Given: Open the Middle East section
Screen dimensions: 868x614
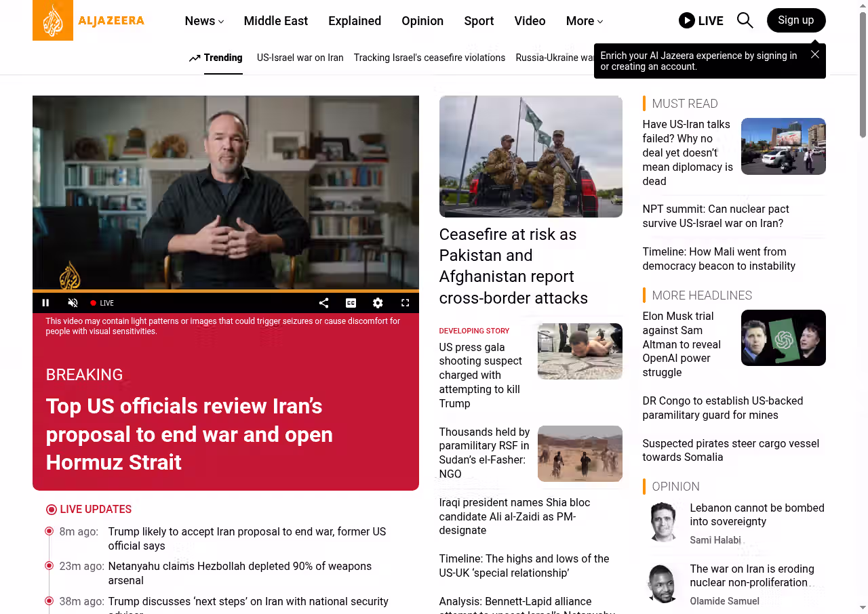Looking at the screenshot, I should [275, 21].
